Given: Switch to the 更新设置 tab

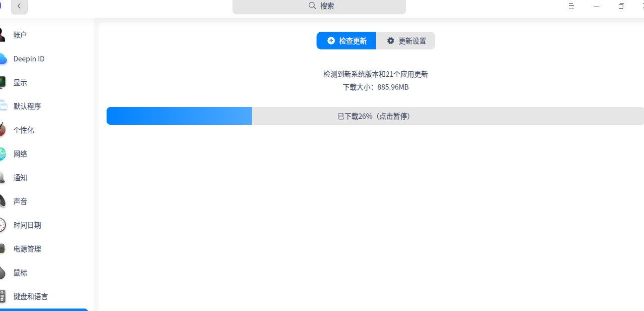Looking at the screenshot, I should (x=406, y=41).
